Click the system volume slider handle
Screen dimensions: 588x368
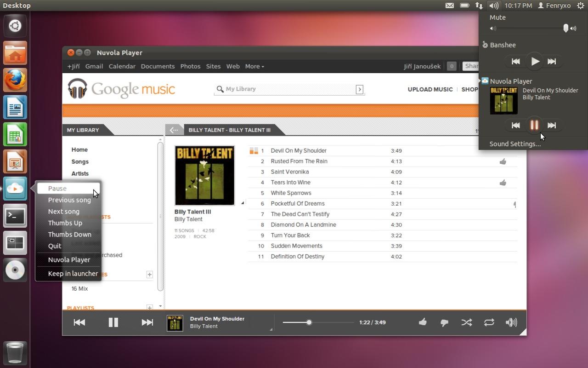pos(566,29)
